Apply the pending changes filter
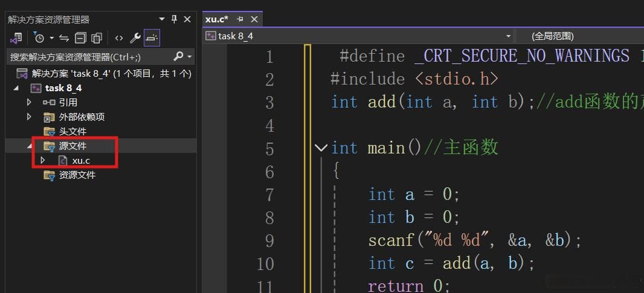Viewport: 644px width, 293px height. click(x=39, y=38)
